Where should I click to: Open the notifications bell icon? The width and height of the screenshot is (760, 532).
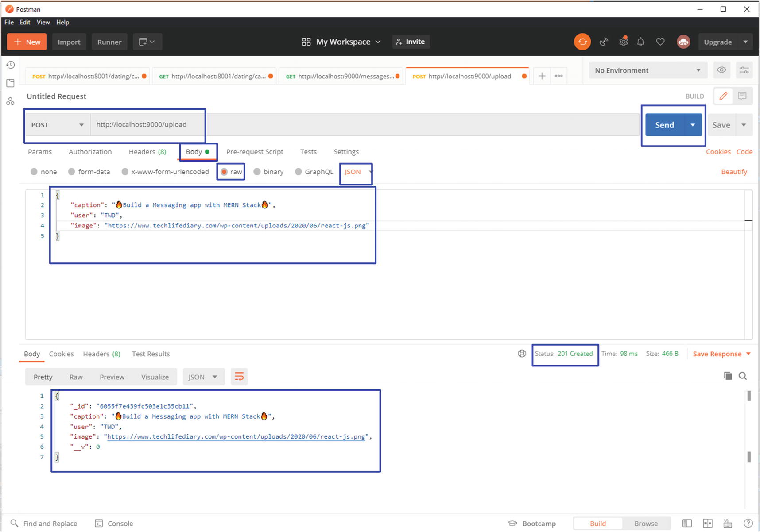pos(640,42)
